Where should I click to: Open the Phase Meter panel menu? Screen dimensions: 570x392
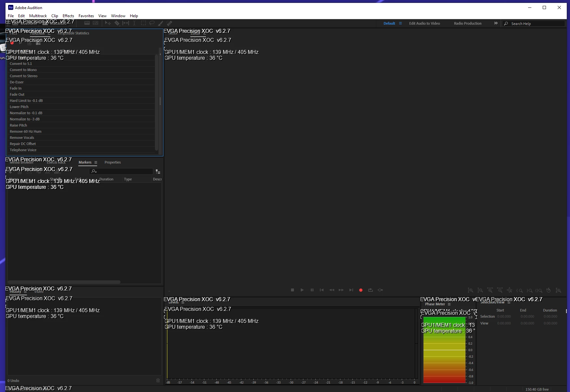pyautogui.click(x=449, y=304)
